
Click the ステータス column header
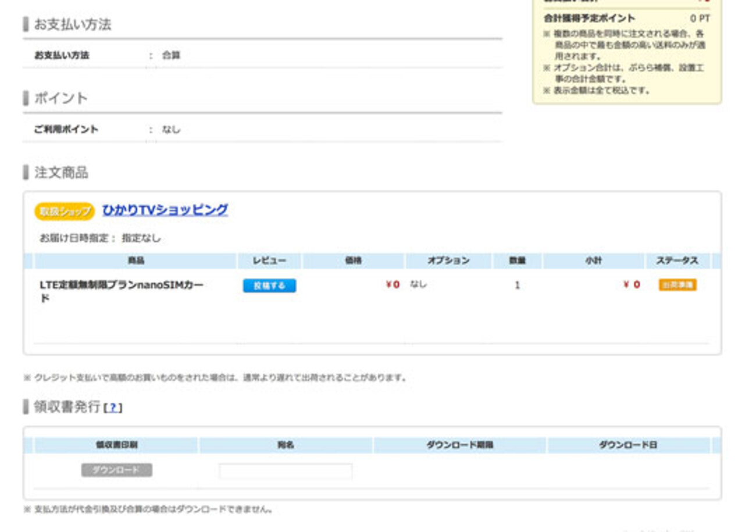(677, 261)
